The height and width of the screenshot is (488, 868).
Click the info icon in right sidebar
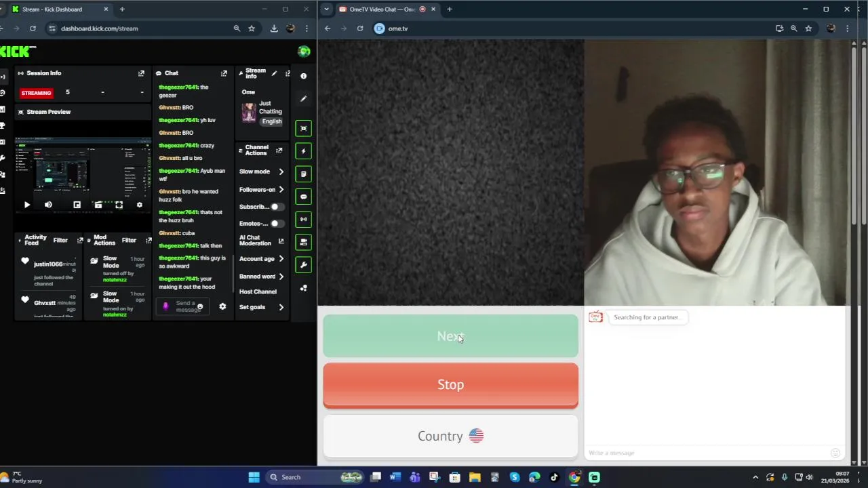(x=304, y=76)
